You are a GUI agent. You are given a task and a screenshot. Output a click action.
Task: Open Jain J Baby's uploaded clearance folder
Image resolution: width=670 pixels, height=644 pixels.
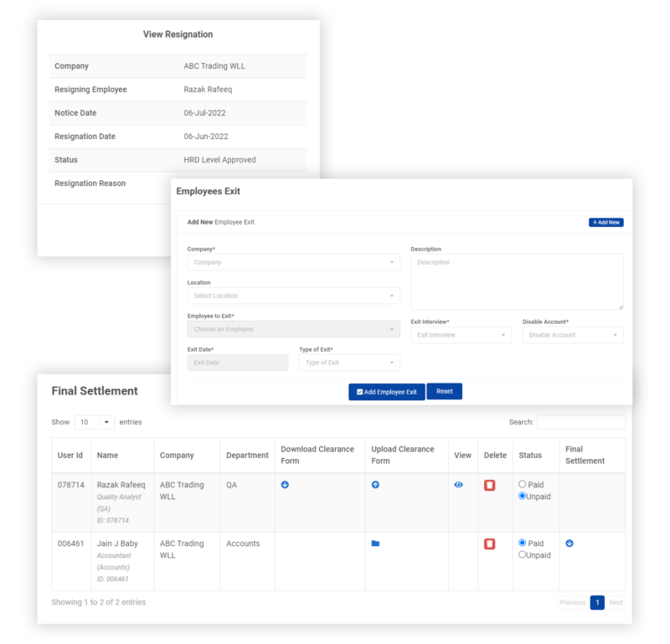(374, 544)
